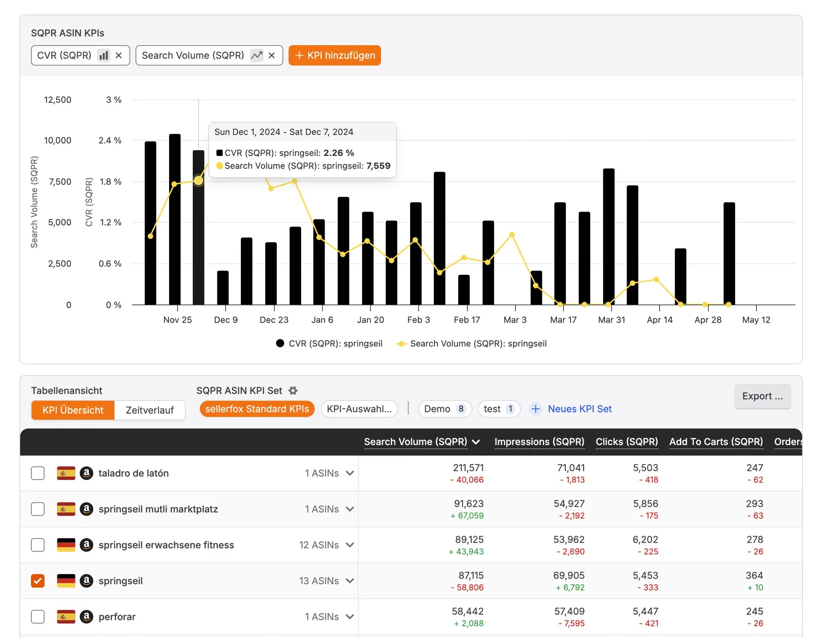Click the Amazon icon beside springseil
The width and height of the screenshot is (825, 644).
coord(87,580)
